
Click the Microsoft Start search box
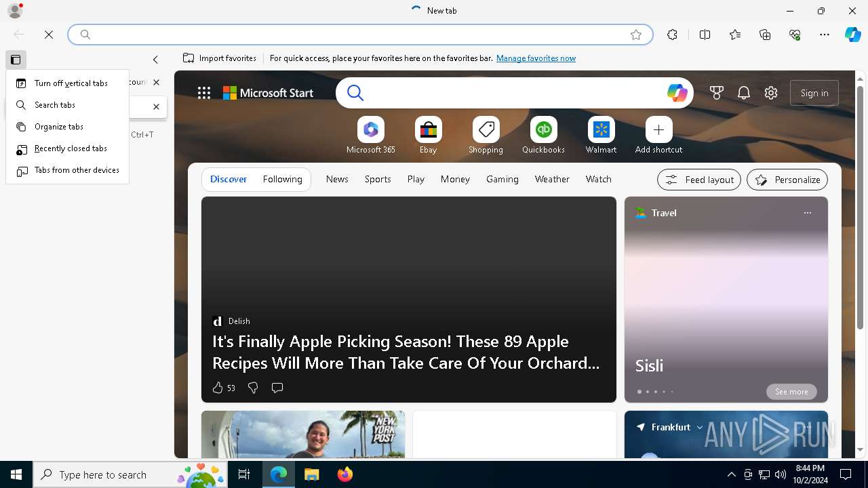(514, 93)
